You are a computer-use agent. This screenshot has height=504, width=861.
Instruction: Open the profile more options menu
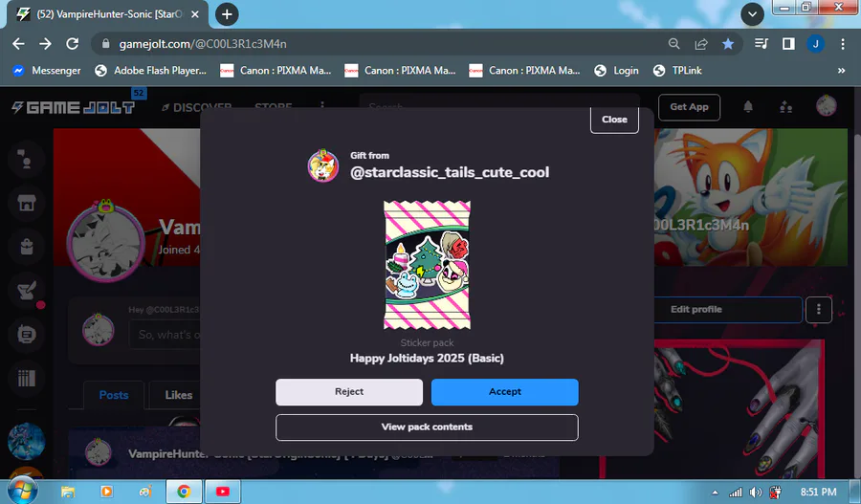click(x=818, y=310)
